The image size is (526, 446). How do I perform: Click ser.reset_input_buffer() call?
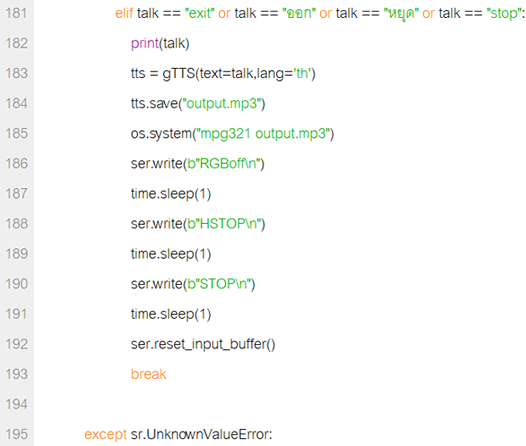click(x=203, y=344)
